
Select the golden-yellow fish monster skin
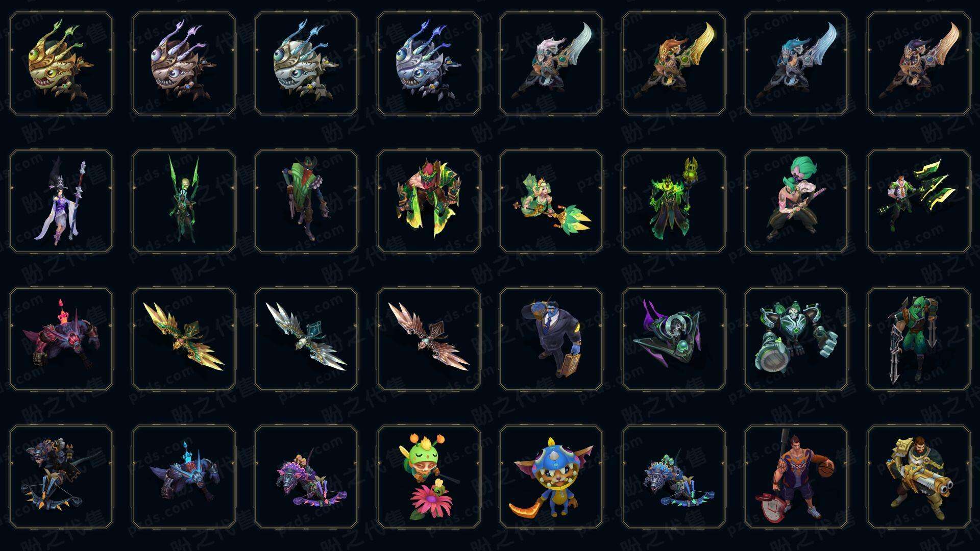61,64
